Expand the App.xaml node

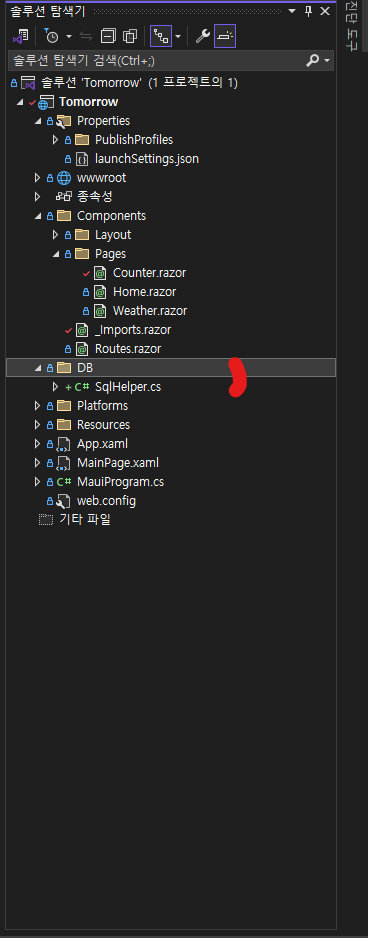click(x=38, y=444)
